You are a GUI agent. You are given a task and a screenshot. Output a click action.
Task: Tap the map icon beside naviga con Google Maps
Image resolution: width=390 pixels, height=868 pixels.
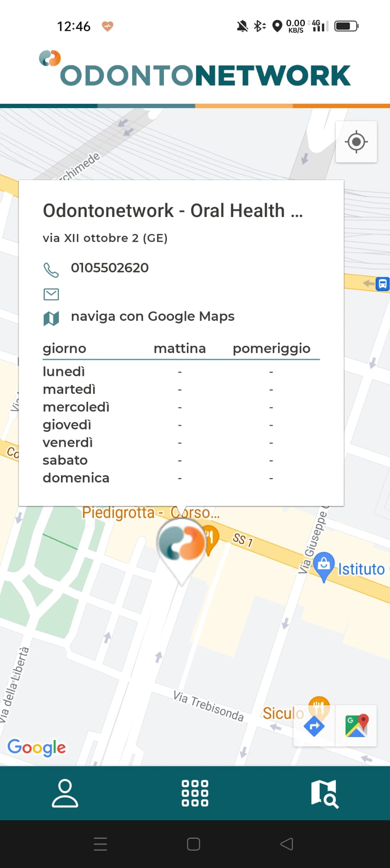point(51,318)
